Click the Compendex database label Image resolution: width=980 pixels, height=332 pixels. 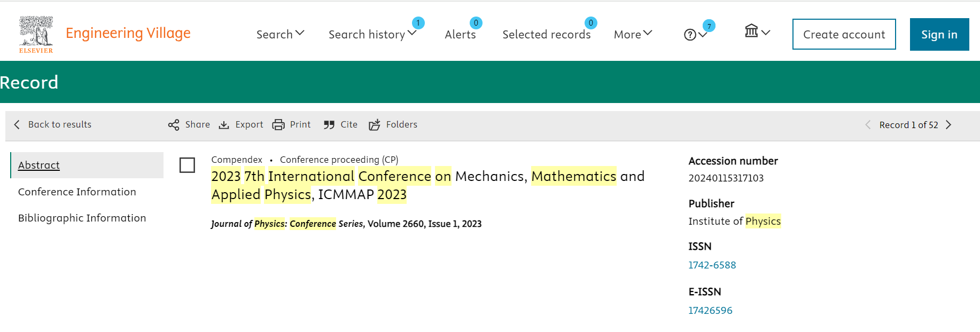[x=237, y=160]
